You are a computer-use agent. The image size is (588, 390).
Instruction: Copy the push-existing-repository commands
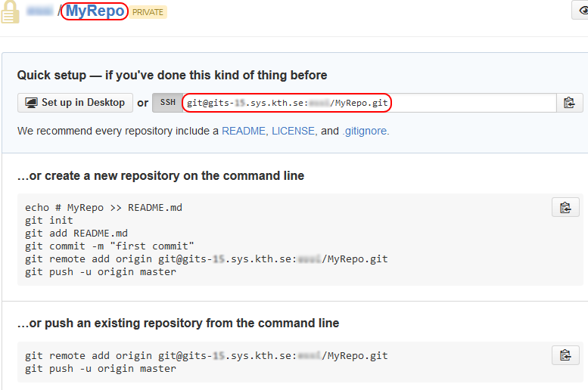coord(565,354)
